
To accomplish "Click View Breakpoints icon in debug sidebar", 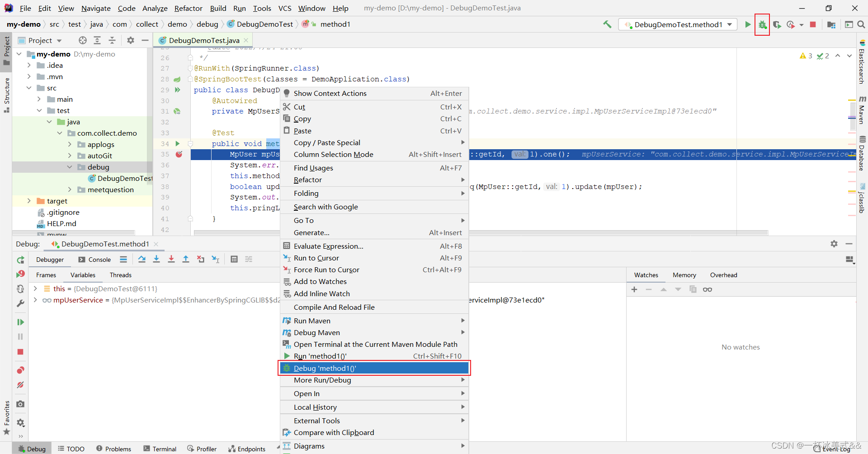I will [20, 370].
